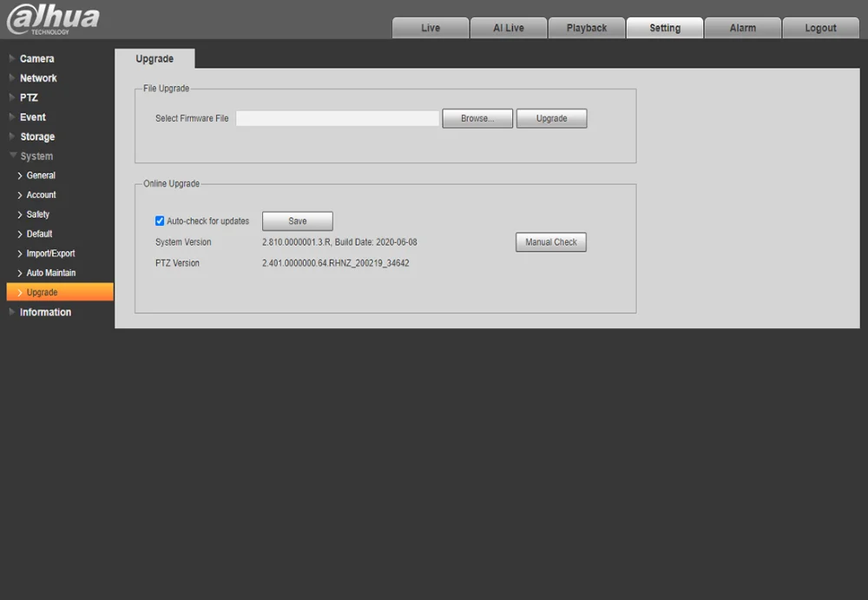Select the Setting tab
The height and width of the screenshot is (600, 868).
pyautogui.click(x=664, y=28)
